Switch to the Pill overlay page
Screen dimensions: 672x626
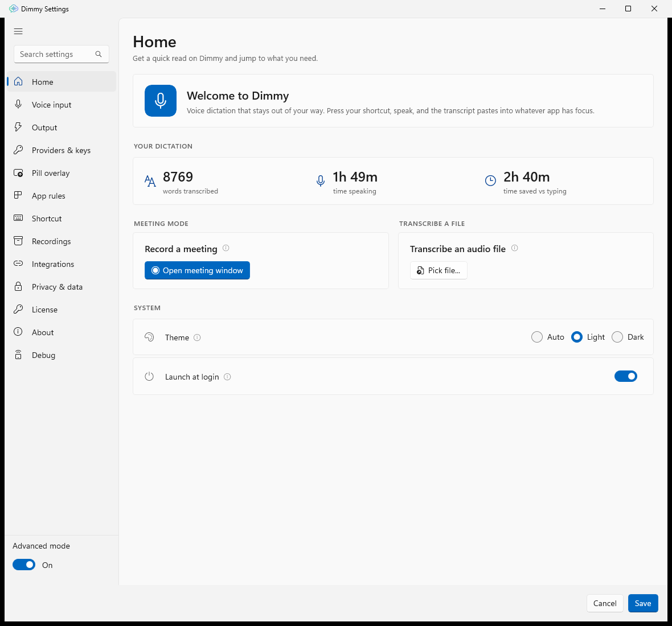click(62, 173)
